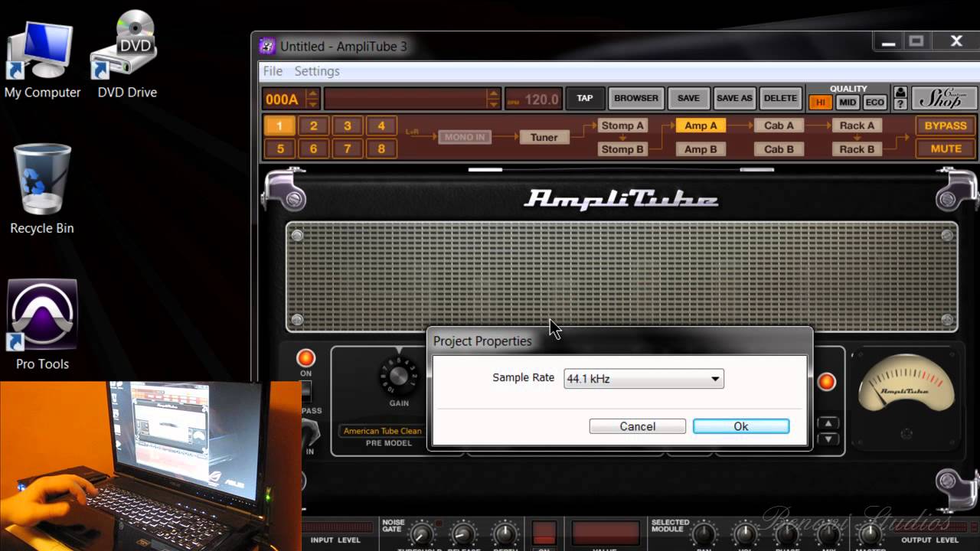This screenshot has width=980, height=551.
Task: Click Ok in Project Properties
Action: (741, 426)
